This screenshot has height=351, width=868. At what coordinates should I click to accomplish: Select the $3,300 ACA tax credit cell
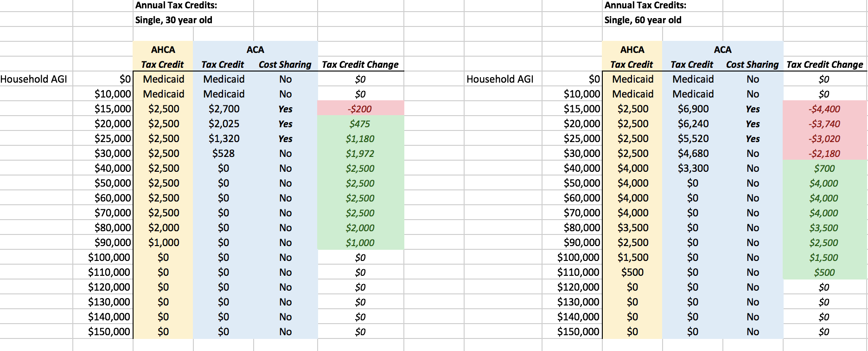tap(693, 169)
